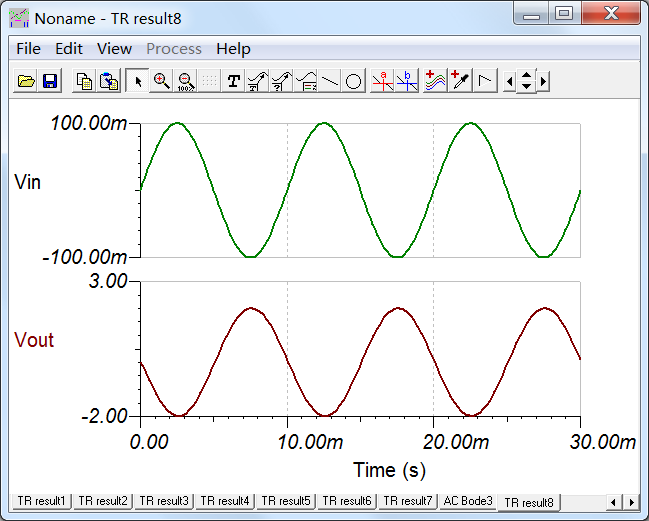Activate cursor 'b' measurement tool
The width and height of the screenshot is (649, 521).
[407, 81]
